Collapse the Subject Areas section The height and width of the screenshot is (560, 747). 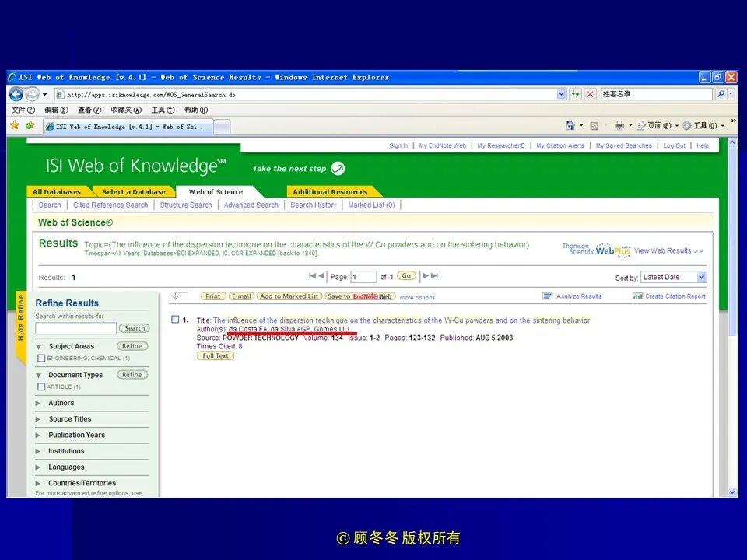coord(39,347)
